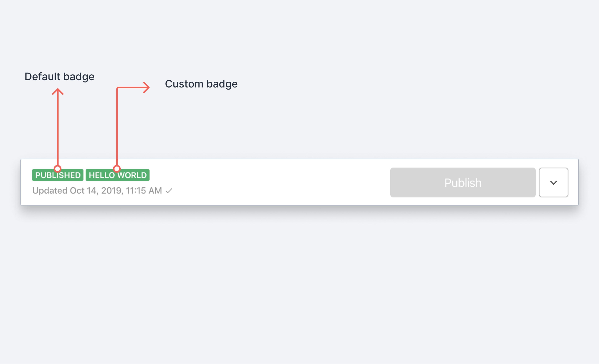Click the word Updated in the status line

click(x=50, y=191)
